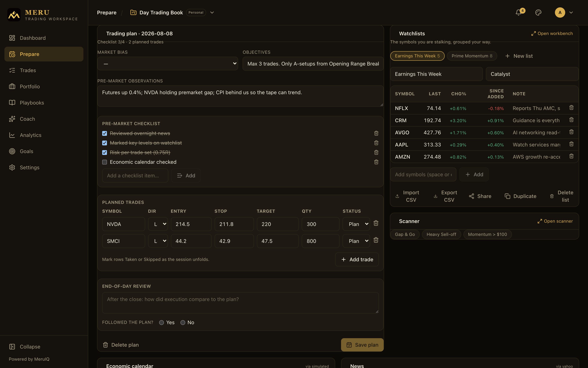588x368 pixels.
Task: Click Delete plan
Action: point(121,345)
